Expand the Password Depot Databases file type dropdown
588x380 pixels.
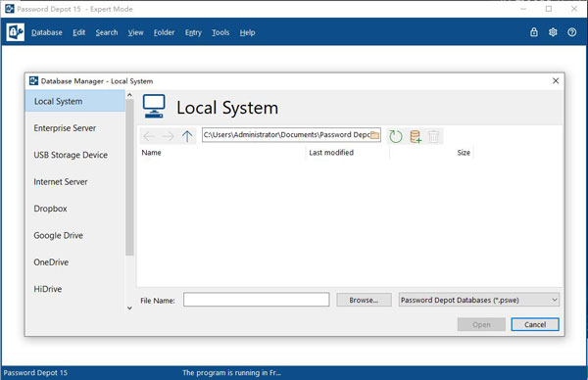[479, 300]
